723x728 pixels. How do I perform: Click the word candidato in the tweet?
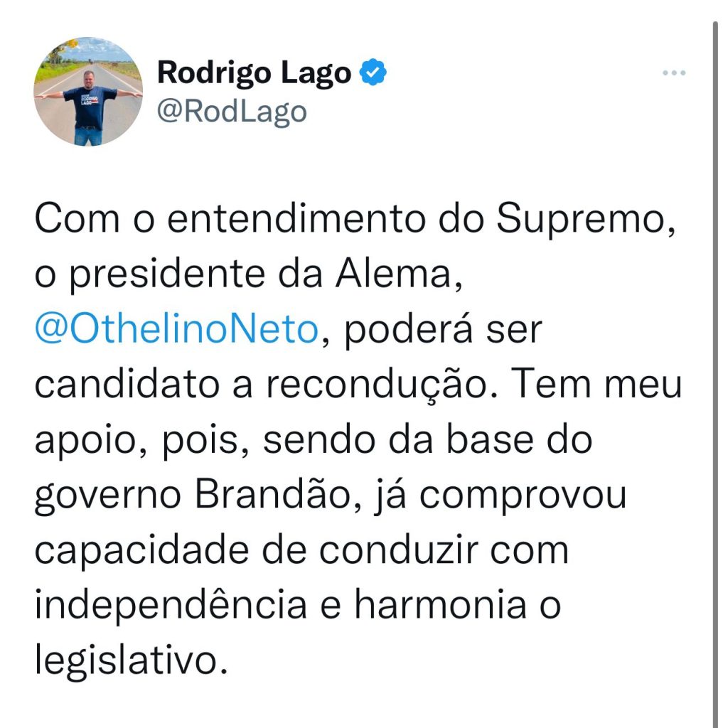[127, 385]
